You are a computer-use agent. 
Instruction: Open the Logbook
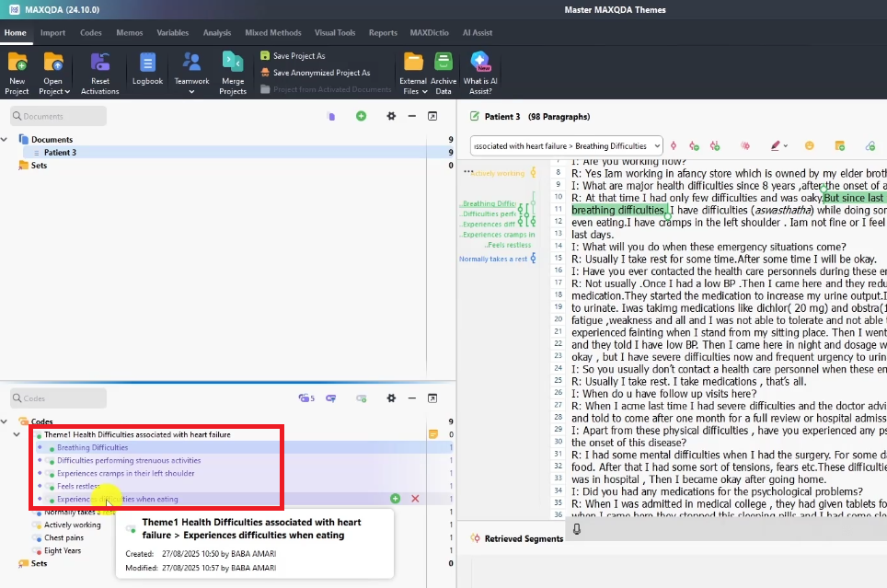point(147,63)
